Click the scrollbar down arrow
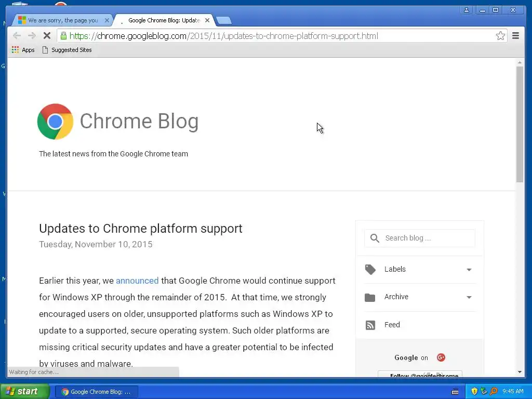The image size is (532, 399). point(520,372)
